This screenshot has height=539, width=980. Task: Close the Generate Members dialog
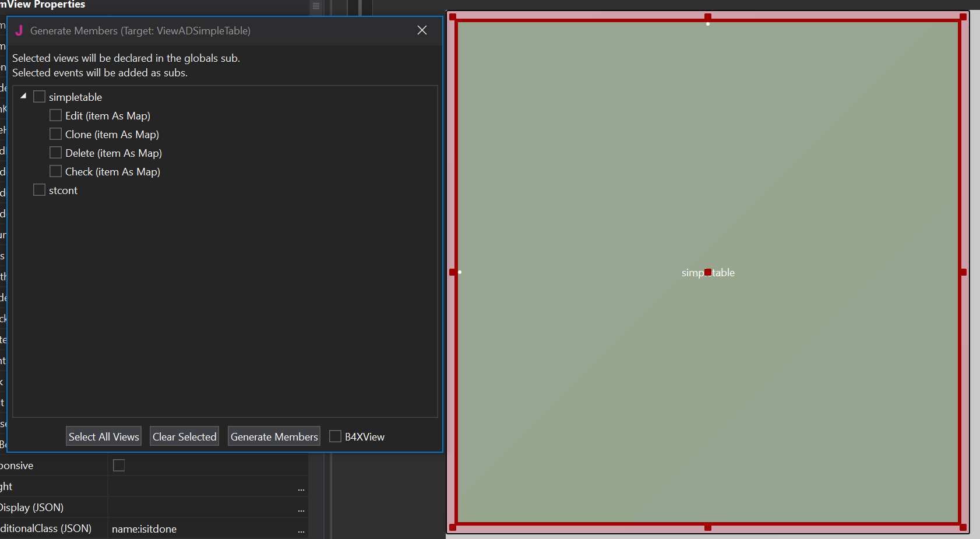pos(422,30)
